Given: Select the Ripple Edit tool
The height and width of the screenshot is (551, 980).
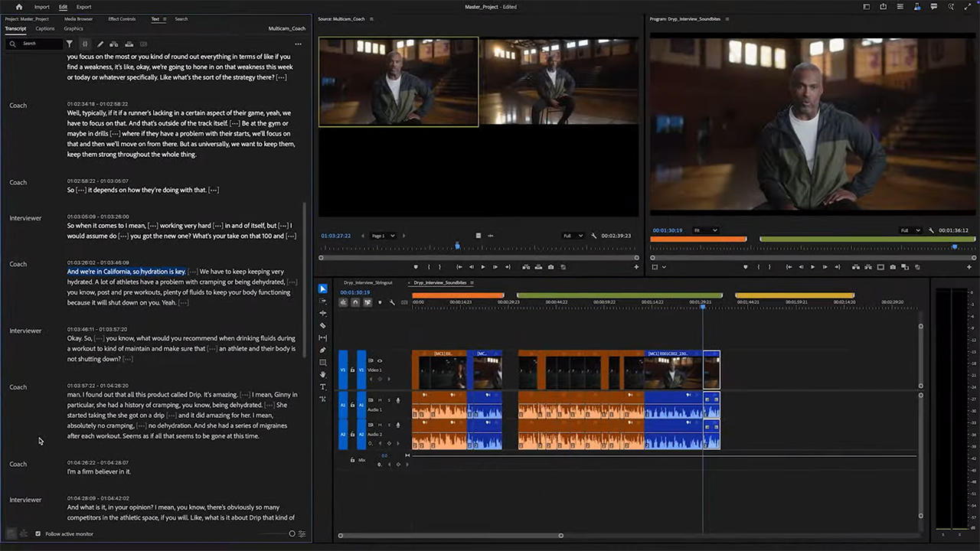Looking at the screenshot, I should pyautogui.click(x=322, y=313).
